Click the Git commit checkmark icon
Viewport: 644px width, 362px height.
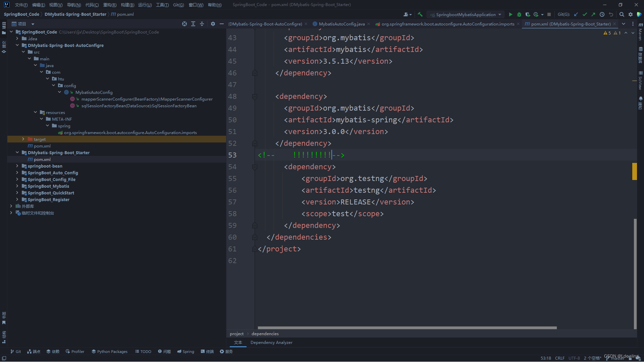tap(585, 14)
